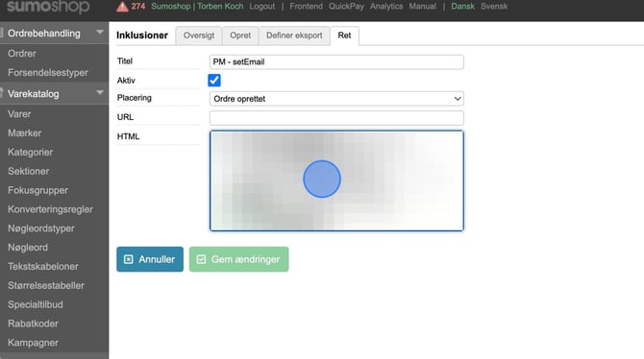Open the Frontend link
Screen dimensions: 644x359
tap(306, 6)
